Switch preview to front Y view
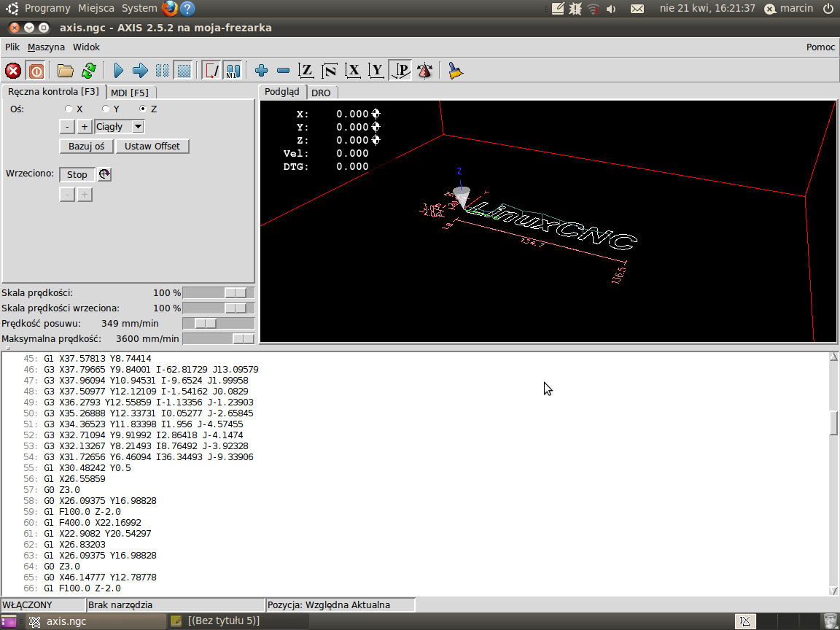Viewport: 840px width, 630px height. coord(376,71)
